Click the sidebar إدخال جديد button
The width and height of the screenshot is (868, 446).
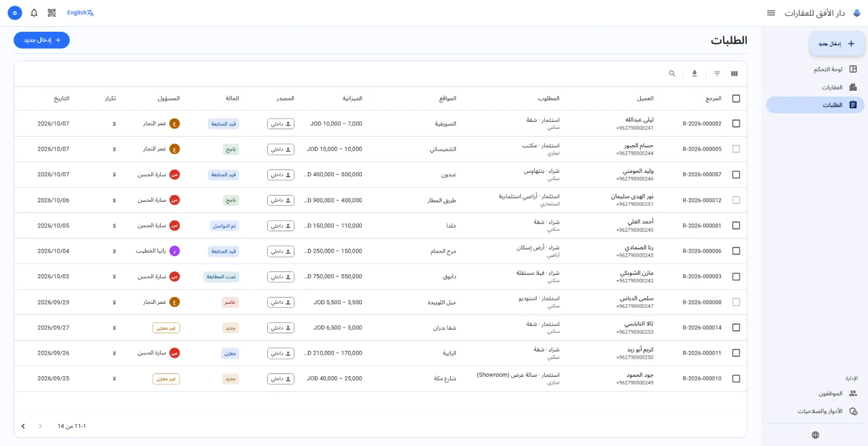[x=837, y=44]
